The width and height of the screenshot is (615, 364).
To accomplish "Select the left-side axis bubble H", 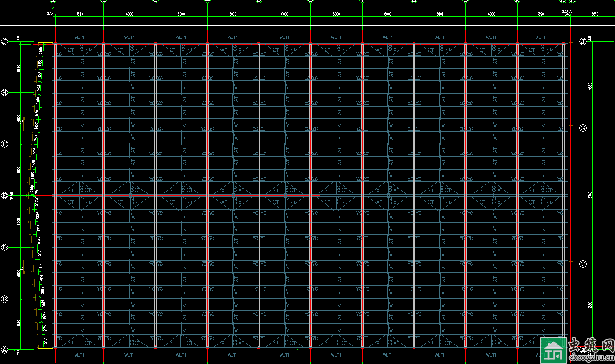I will tap(5, 92).
